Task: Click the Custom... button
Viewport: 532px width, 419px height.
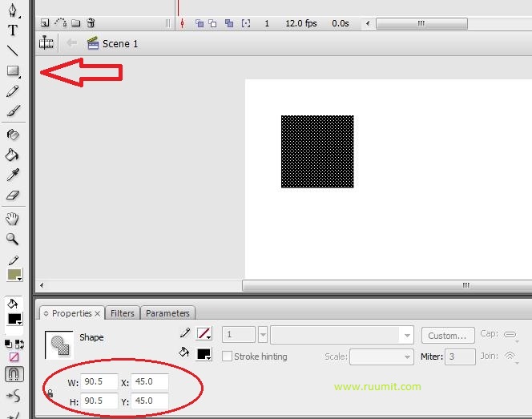Action: pos(448,336)
